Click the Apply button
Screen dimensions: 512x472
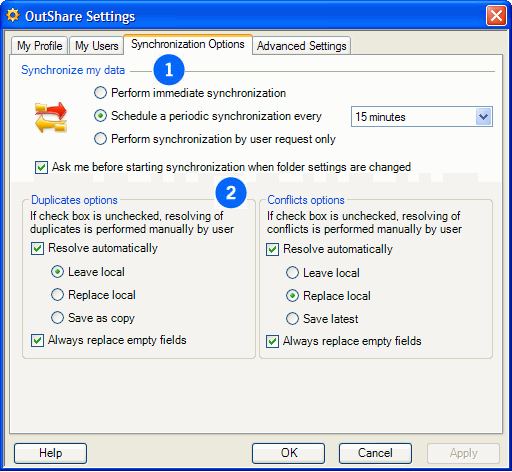(464, 453)
